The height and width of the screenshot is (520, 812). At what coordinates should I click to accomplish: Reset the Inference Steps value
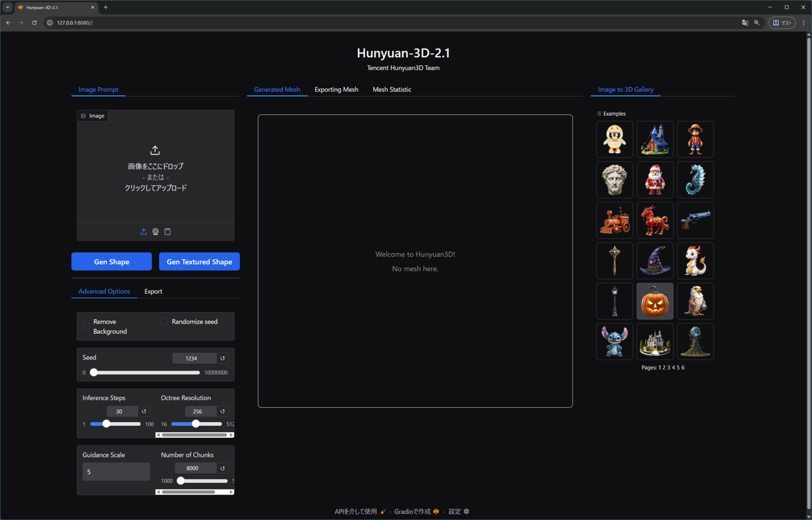pyautogui.click(x=144, y=411)
